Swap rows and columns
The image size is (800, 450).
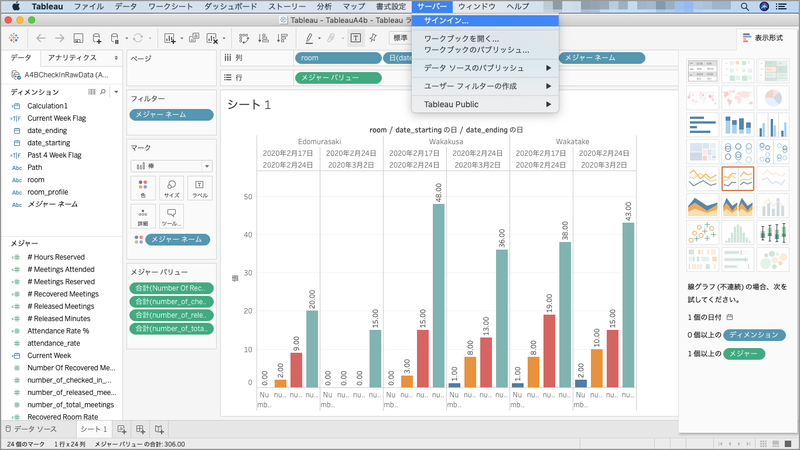tap(244, 38)
